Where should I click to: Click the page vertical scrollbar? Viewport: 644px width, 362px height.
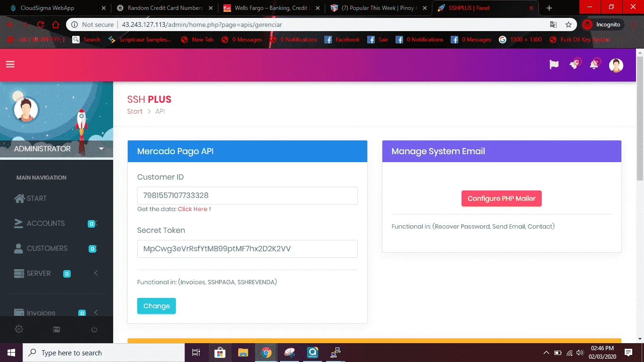pyautogui.click(x=640, y=118)
